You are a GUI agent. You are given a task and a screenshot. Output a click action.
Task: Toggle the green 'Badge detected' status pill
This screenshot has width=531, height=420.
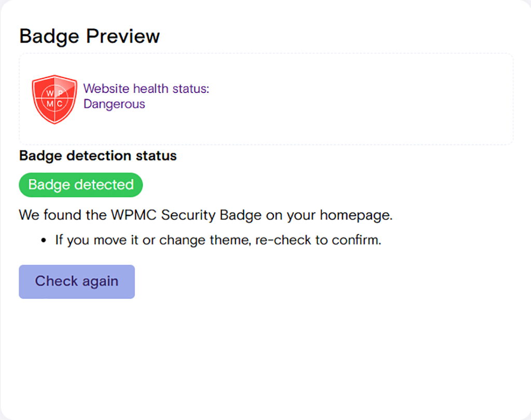point(80,185)
